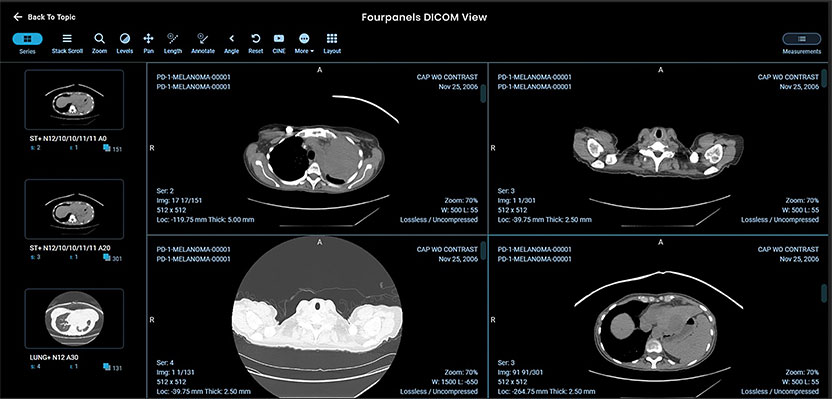Select the Length measurement tool
832x399 pixels.
pos(172,38)
